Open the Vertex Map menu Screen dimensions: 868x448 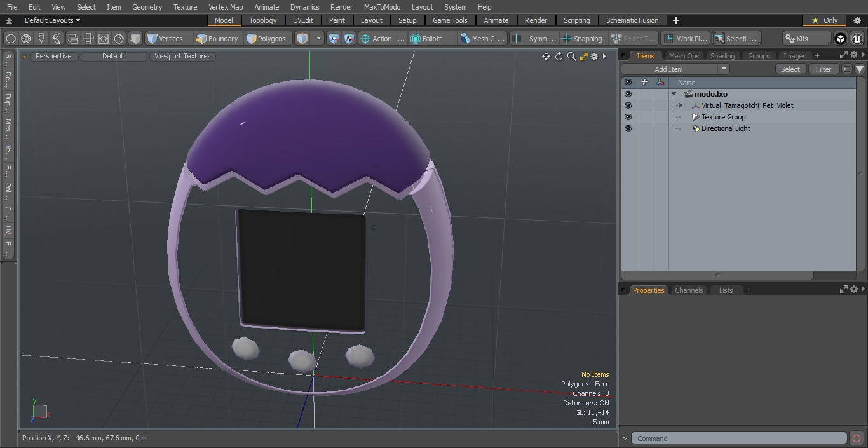226,7
